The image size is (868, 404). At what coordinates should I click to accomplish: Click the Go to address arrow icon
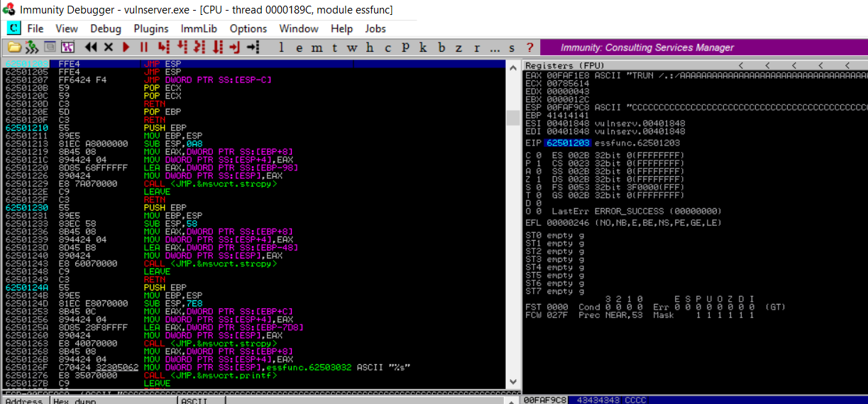(253, 48)
